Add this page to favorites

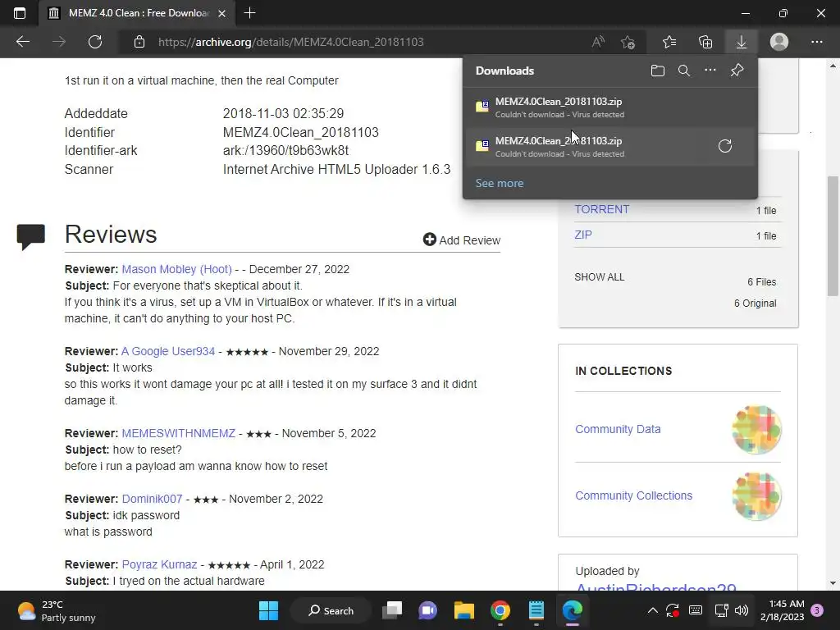(628, 42)
